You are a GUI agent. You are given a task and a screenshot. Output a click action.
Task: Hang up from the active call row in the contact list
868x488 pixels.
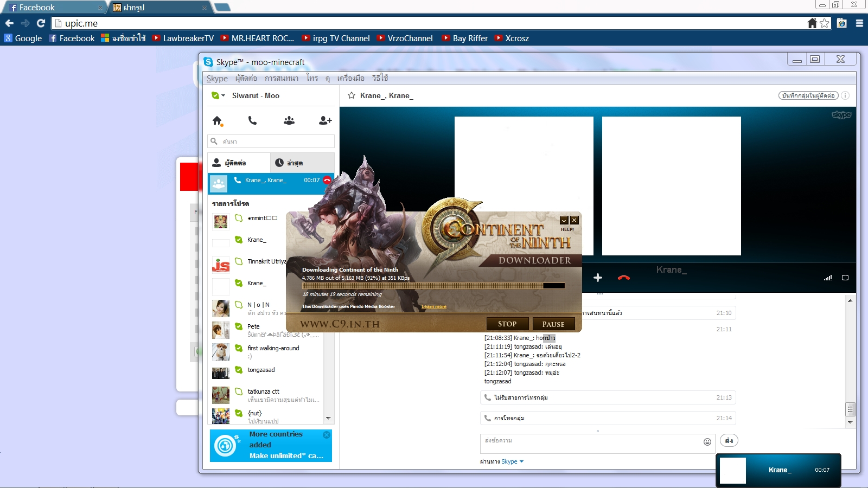pyautogui.click(x=327, y=180)
